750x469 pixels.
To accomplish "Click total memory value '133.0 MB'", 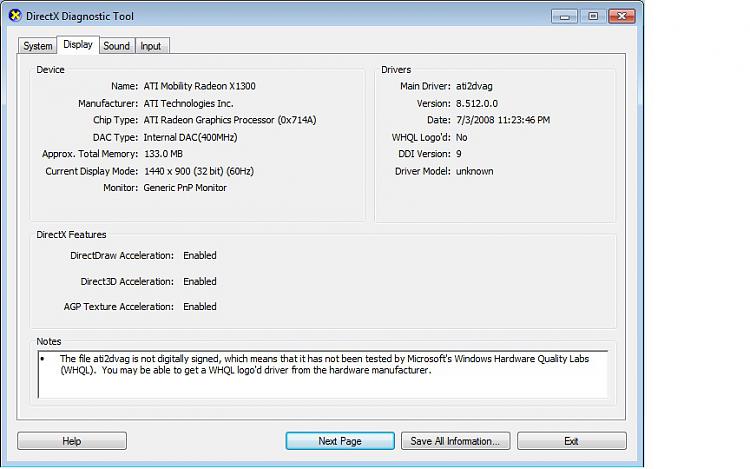I will (x=164, y=154).
